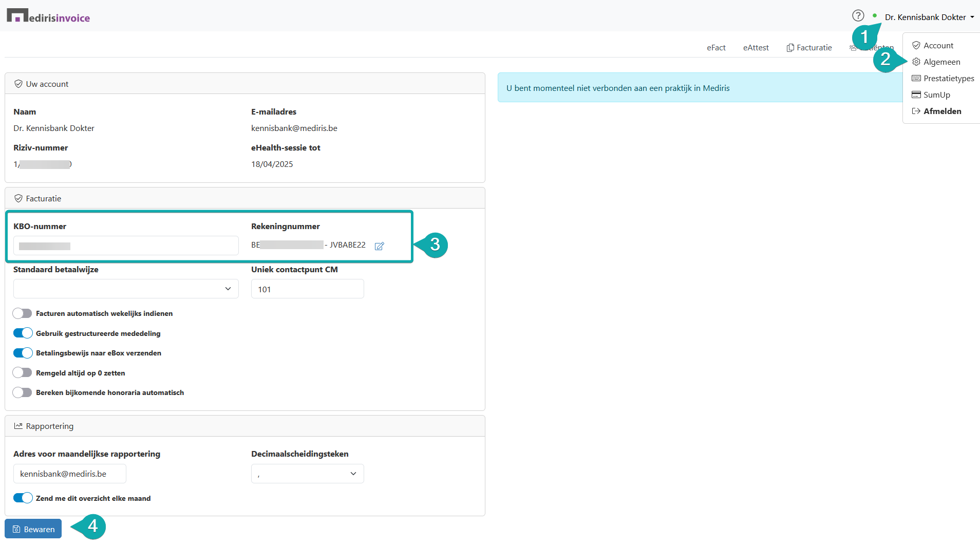
Task: Click the name Dr. Kennisbank Dokter under Naam
Action: [54, 128]
